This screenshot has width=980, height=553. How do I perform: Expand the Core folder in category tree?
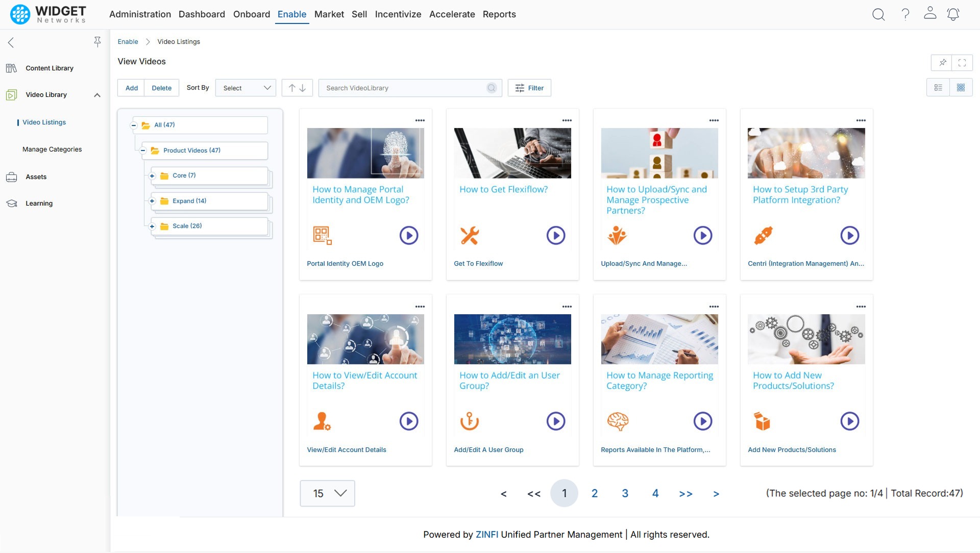(x=152, y=175)
